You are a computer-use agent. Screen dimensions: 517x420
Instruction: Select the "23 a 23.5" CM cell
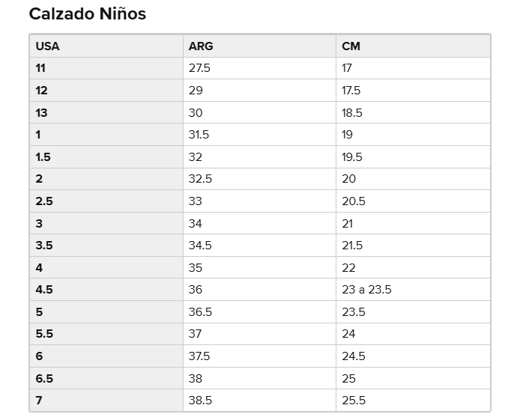pos(366,290)
